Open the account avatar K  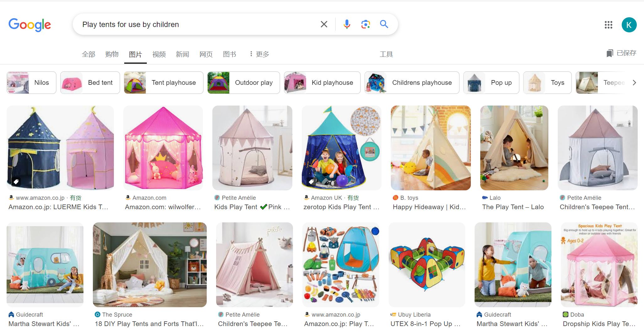(x=629, y=25)
